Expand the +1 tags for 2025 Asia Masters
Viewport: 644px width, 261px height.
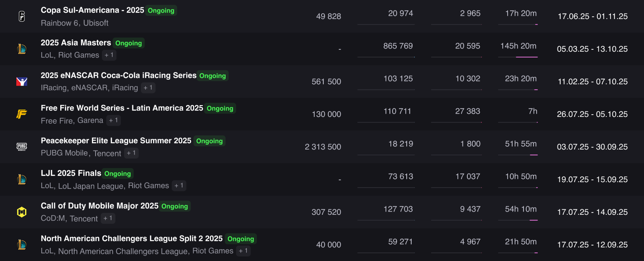pyautogui.click(x=109, y=55)
